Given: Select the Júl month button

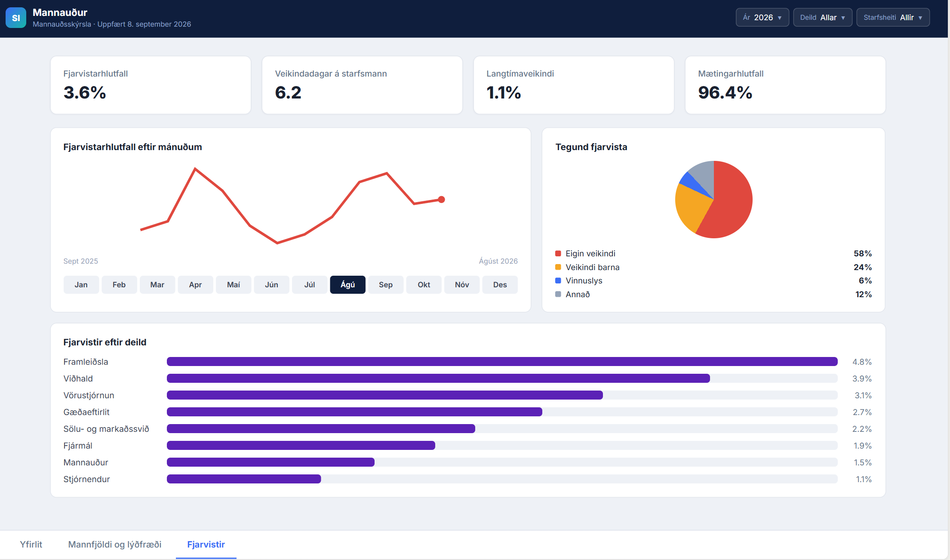Looking at the screenshot, I should coord(310,285).
